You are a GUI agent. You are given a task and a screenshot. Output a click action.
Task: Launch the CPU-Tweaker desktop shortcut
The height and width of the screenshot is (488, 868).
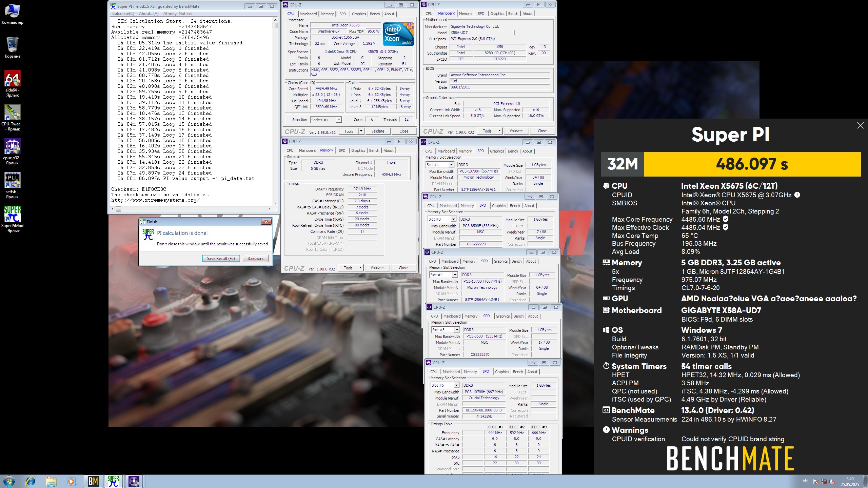[13, 117]
